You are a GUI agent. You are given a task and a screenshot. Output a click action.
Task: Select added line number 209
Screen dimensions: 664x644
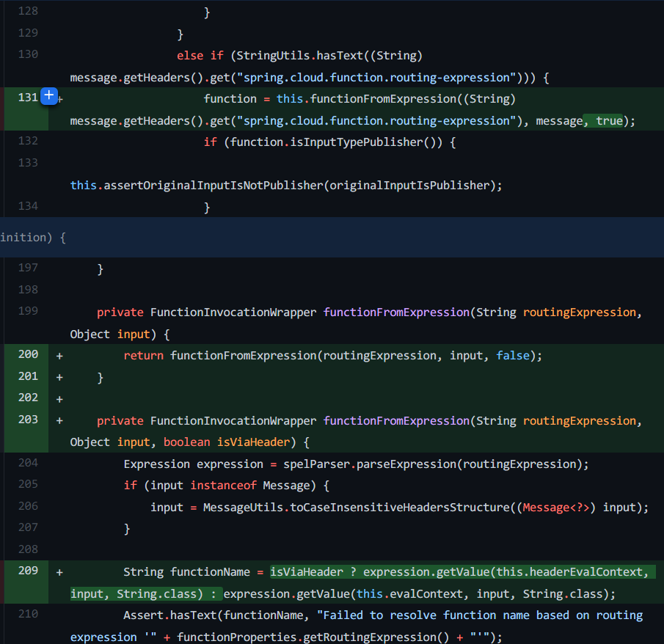[28, 571]
